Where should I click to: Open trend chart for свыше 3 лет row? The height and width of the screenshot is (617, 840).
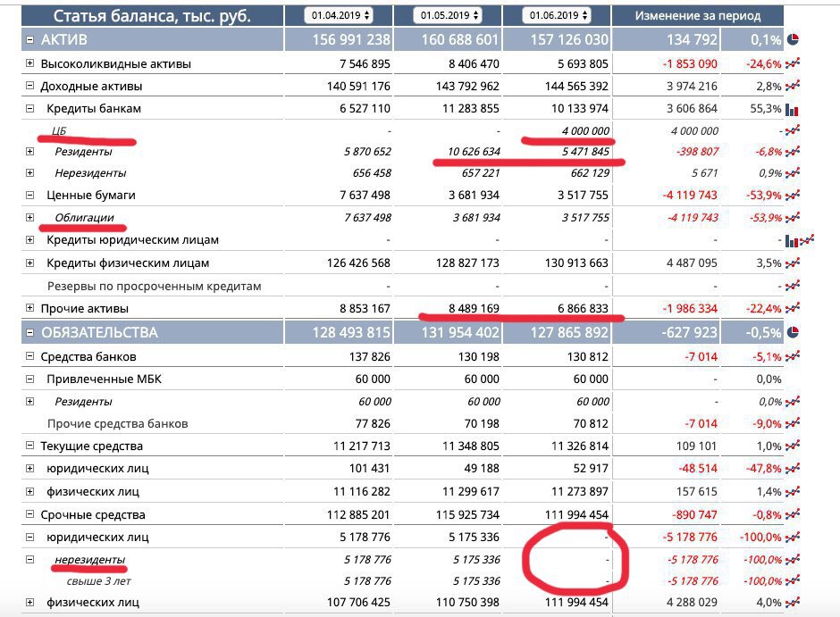pyautogui.click(x=793, y=580)
